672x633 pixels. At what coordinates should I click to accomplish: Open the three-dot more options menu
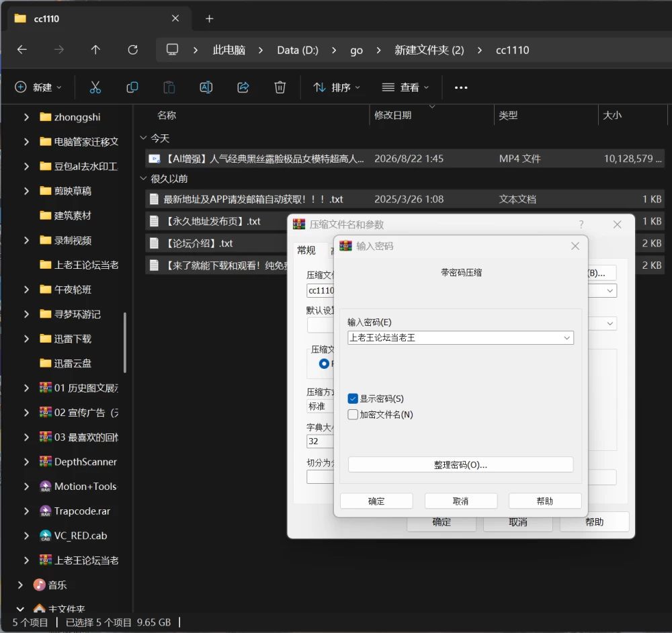461,87
